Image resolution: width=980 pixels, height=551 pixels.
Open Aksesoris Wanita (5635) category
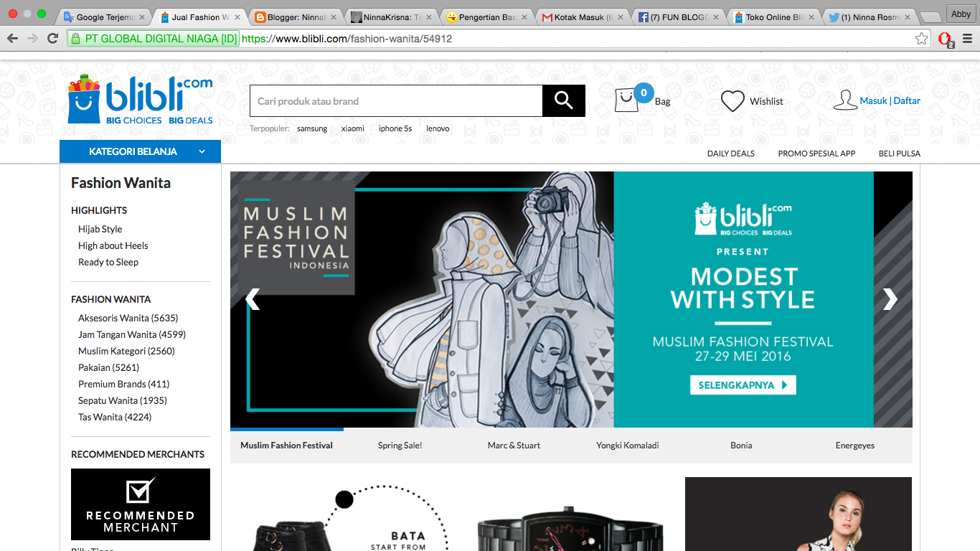click(x=128, y=319)
